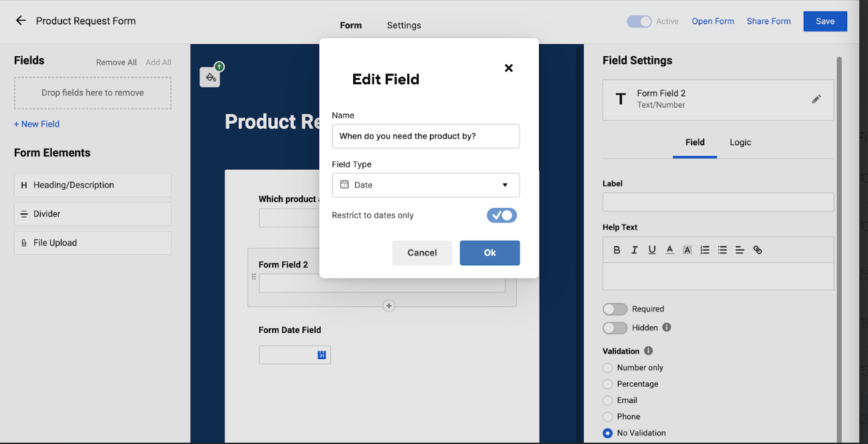This screenshot has height=444, width=868.
Task: Disable the Restrict to dates only toggle
Action: pos(502,215)
